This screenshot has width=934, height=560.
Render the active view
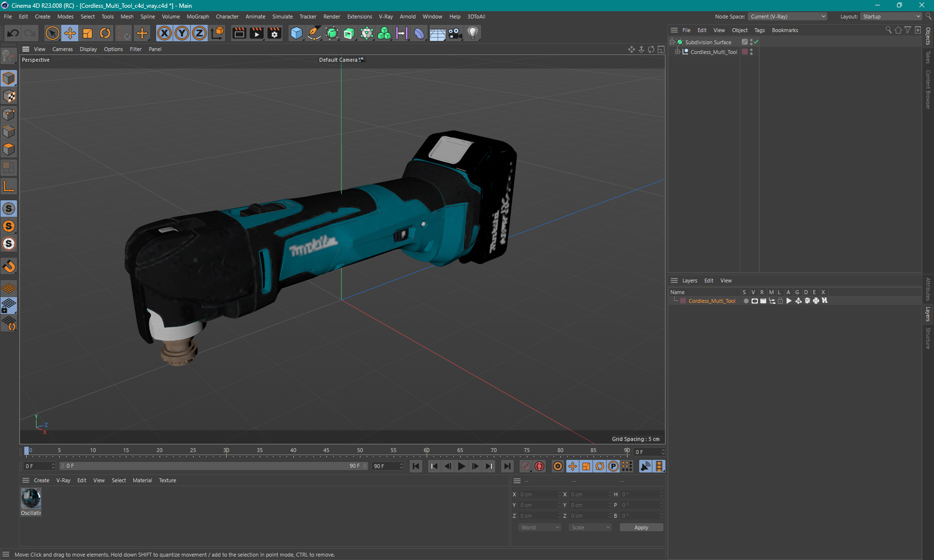click(239, 33)
